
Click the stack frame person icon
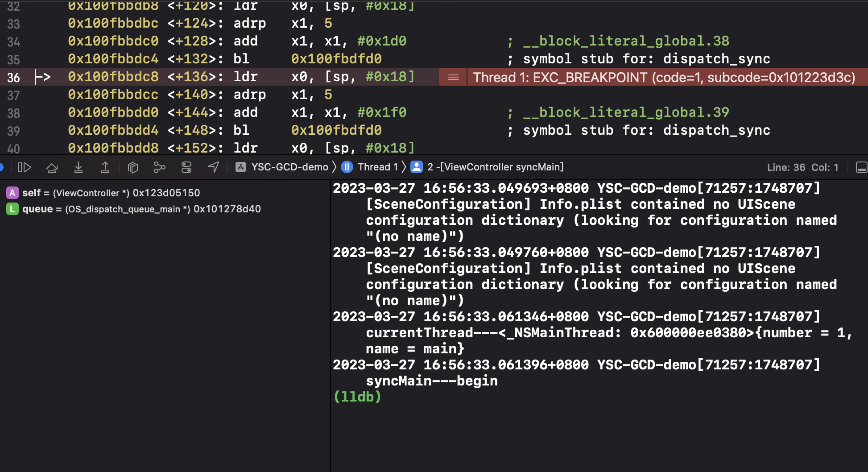417,167
